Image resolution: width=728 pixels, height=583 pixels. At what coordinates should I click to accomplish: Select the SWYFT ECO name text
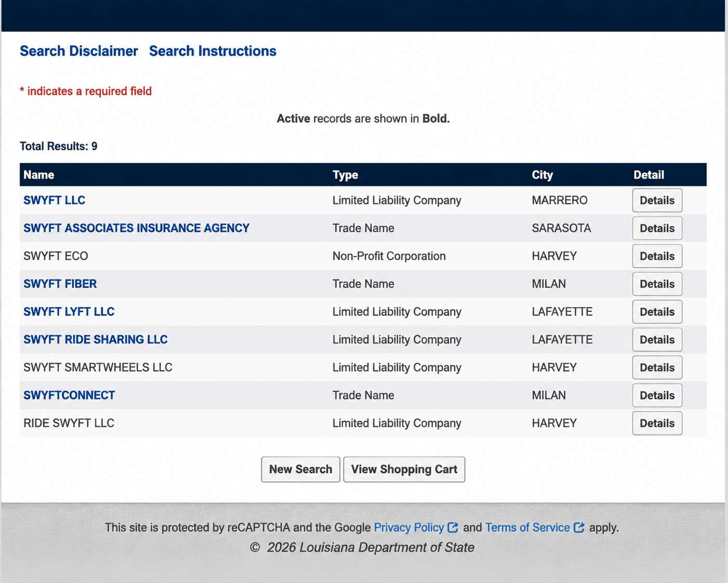(56, 256)
